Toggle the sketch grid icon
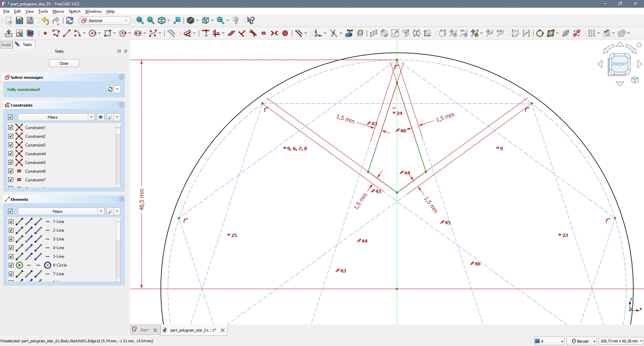Image resolution: width=644 pixels, height=346 pixels. click(x=592, y=33)
